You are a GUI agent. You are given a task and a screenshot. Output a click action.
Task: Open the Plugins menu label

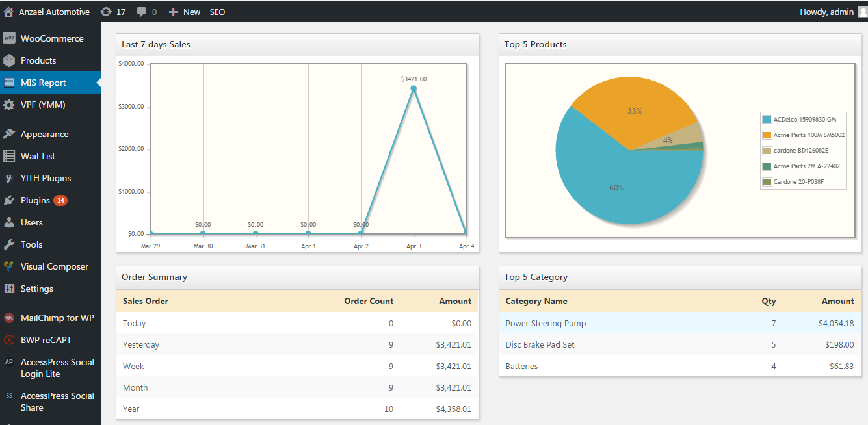click(x=35, y=200)
